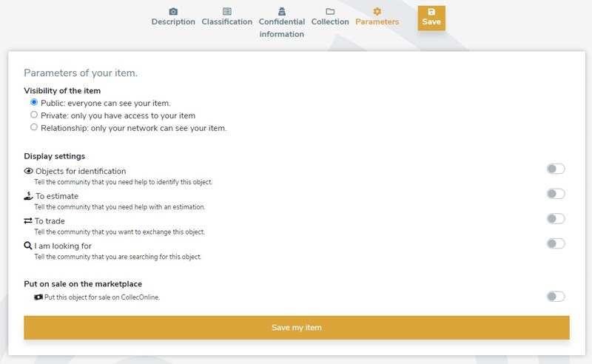Click the hand-with-coin icon beside To estimate

coord(28,196)
